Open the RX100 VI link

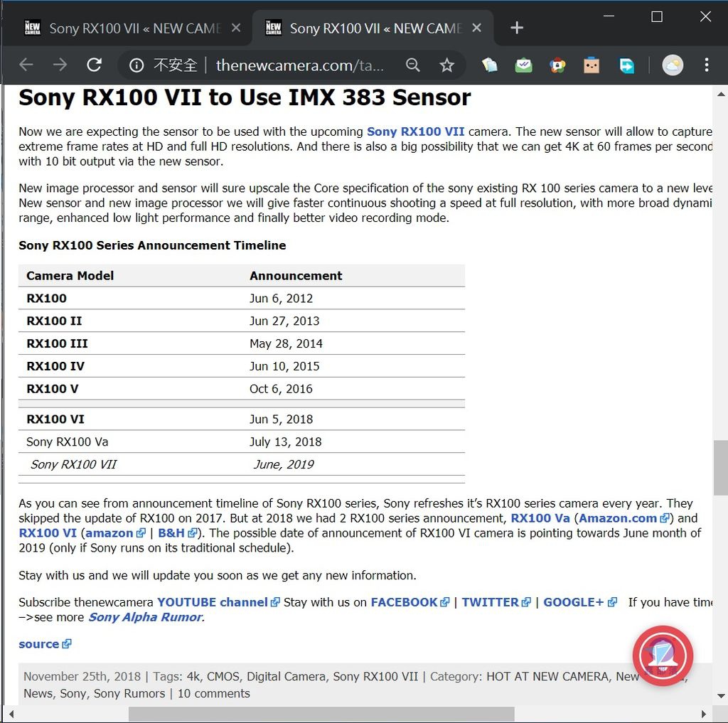[48, 533]
